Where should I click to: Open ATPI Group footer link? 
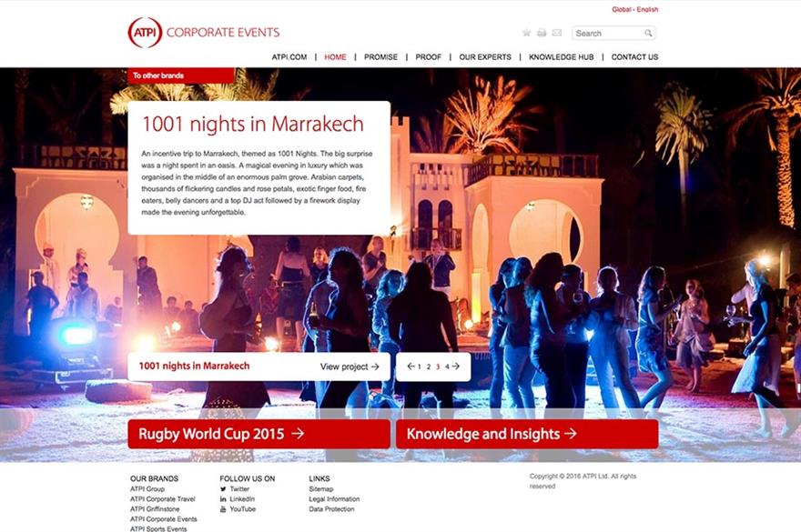coord(147,488)
